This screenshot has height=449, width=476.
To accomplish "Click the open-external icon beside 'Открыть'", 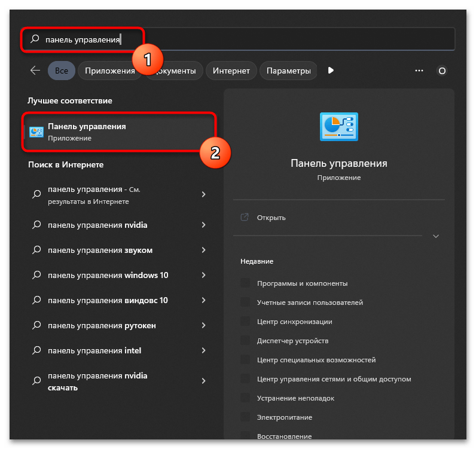I will (245, 218).
